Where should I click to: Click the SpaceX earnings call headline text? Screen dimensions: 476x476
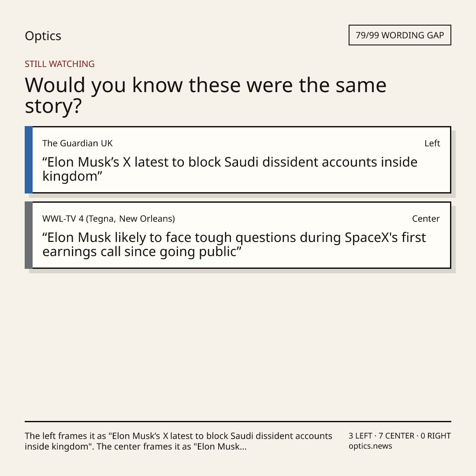(x=234, y=244)
